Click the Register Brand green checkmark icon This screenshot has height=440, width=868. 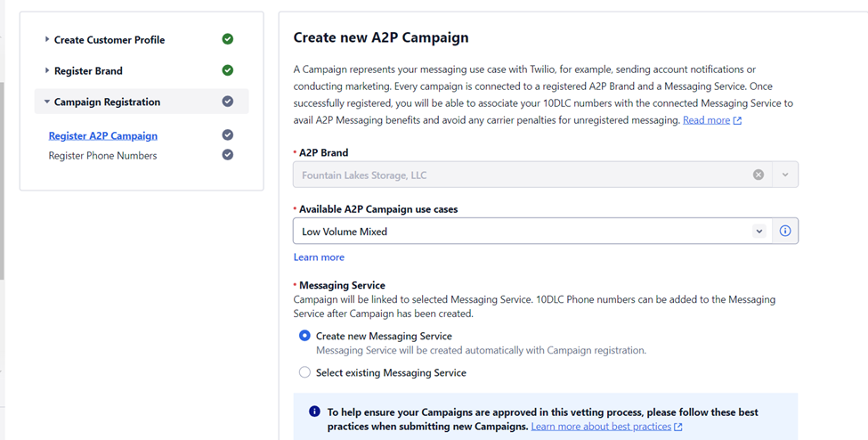(228, 70)
